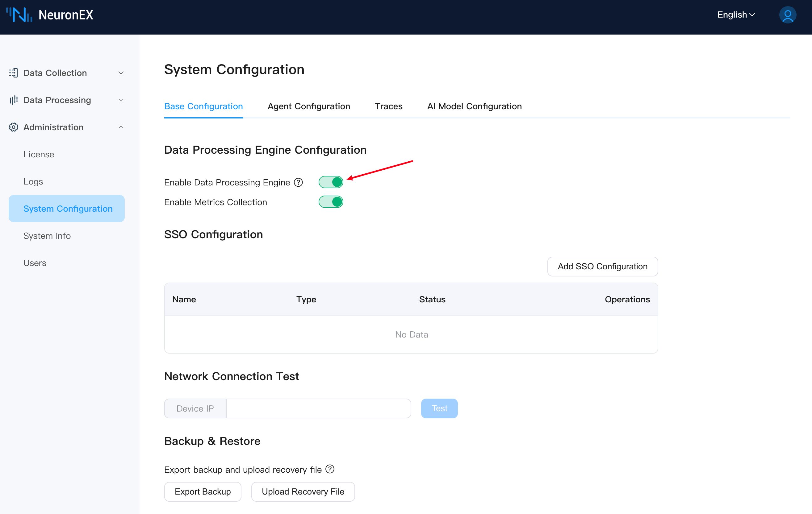Open help icon beside Enable Data Processing Engine
Viewport: 812px width, 514px height.
299,182
